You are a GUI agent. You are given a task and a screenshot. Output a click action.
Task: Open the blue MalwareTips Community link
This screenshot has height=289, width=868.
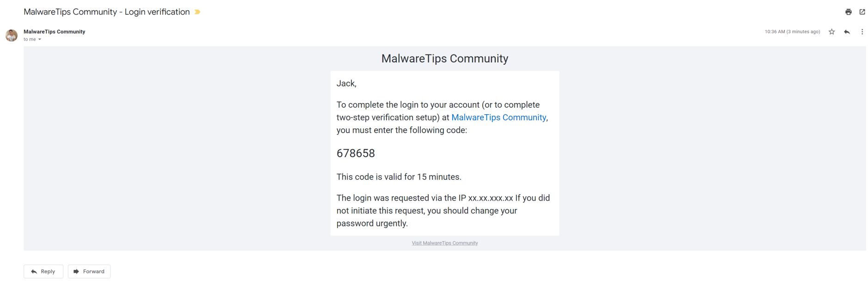click(499, 117)
